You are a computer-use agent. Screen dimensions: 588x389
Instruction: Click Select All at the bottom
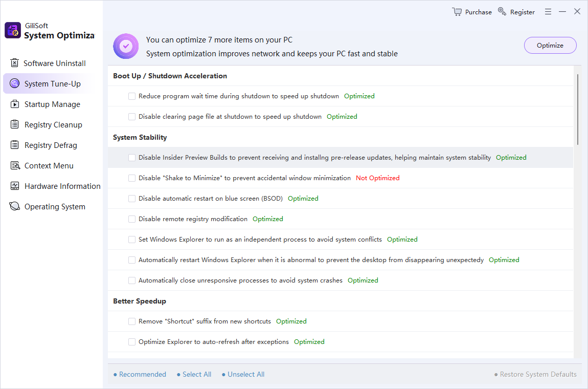194,374
